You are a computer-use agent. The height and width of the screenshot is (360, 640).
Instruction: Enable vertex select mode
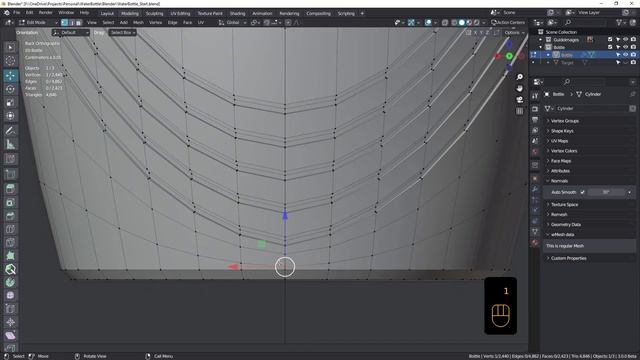point(64,22)
